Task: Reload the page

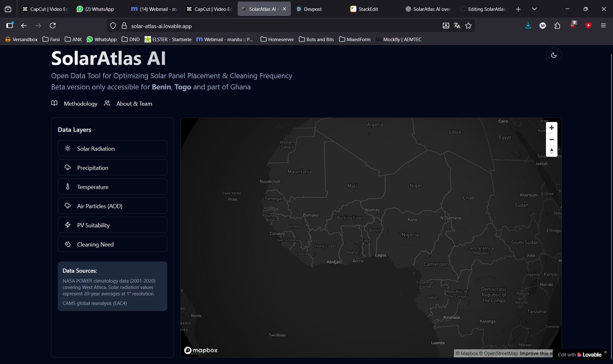Action: click(53, 26)
